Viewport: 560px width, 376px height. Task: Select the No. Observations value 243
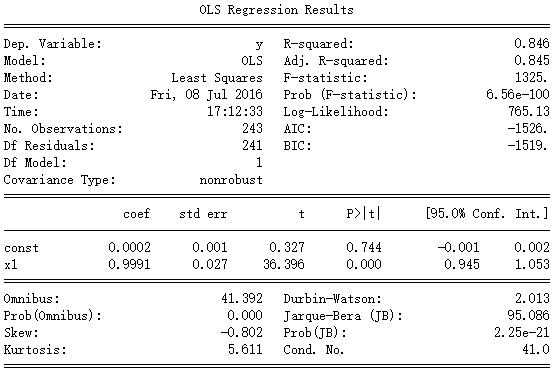coord(252,129)
